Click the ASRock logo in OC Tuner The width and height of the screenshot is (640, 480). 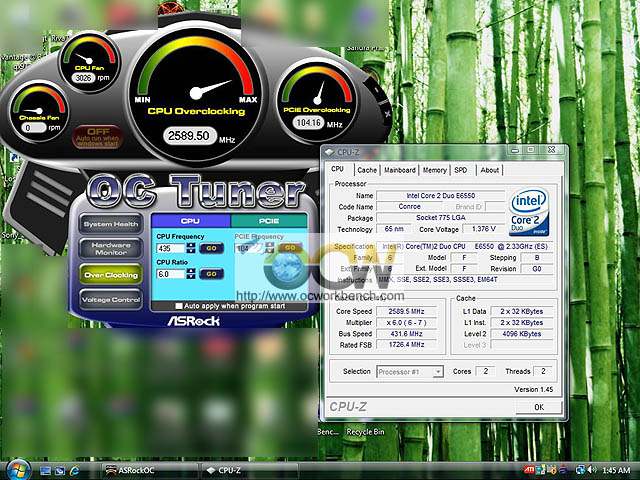[x=193, y=321]
